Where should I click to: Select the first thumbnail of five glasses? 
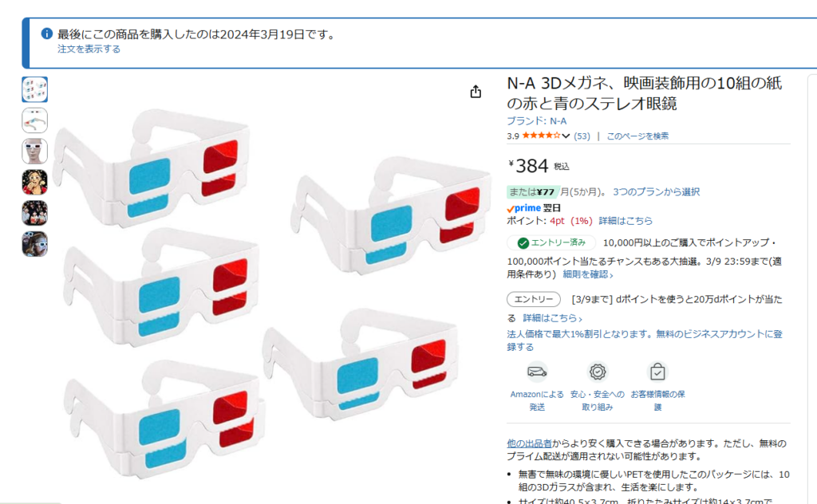[35, 89]
